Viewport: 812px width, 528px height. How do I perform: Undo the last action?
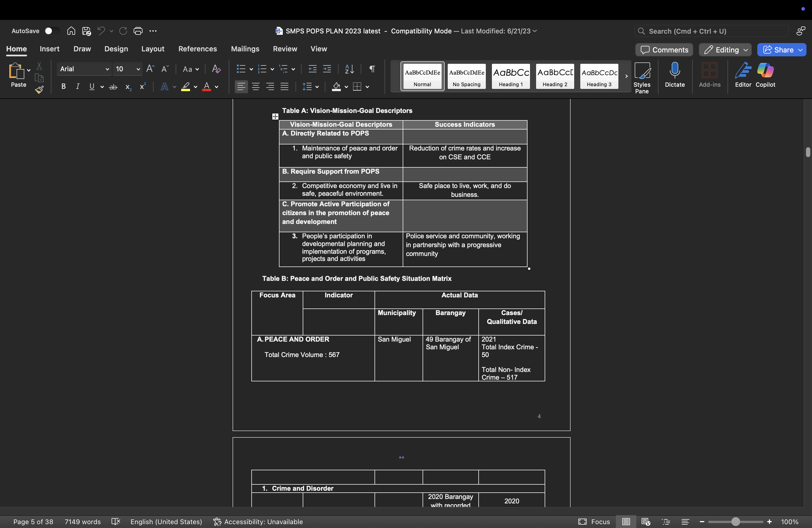coord(101,31)
